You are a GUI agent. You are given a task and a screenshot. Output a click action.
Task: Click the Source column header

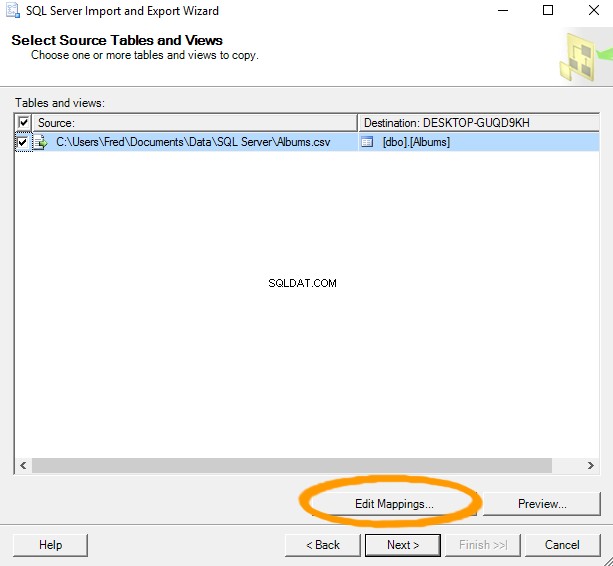pyautogui.click(x=195, y=123)
